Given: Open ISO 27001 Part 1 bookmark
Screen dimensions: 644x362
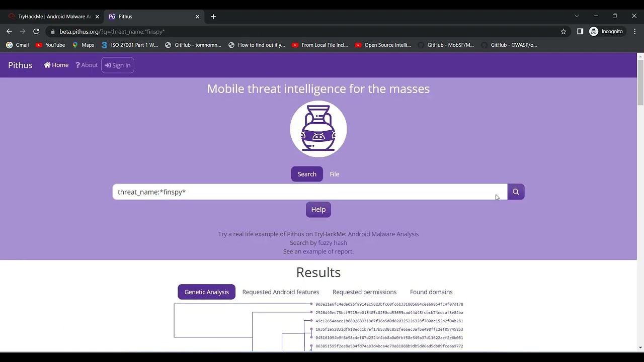Looking at the screenshot, I should tap(130, 45).
